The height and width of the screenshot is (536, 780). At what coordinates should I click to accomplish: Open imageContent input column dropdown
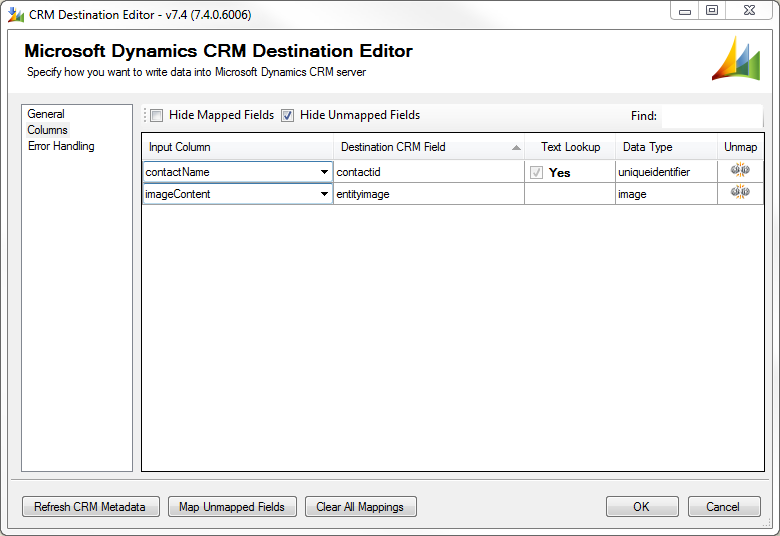coord(324,194)
